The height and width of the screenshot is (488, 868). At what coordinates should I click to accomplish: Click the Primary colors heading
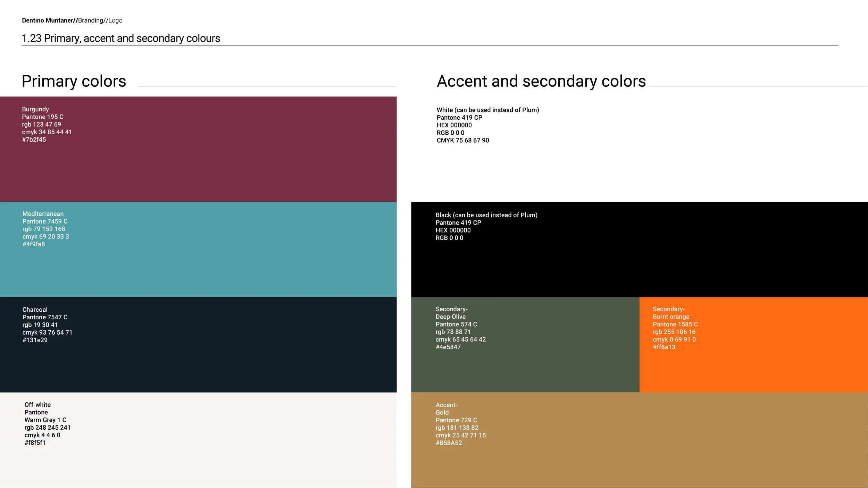point(74,81)
